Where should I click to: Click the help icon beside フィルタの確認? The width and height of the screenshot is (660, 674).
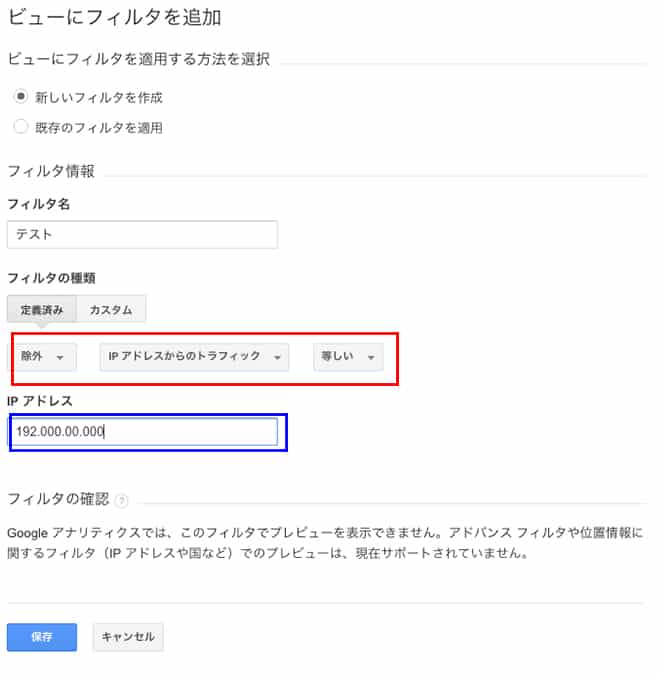click(122, 501)
